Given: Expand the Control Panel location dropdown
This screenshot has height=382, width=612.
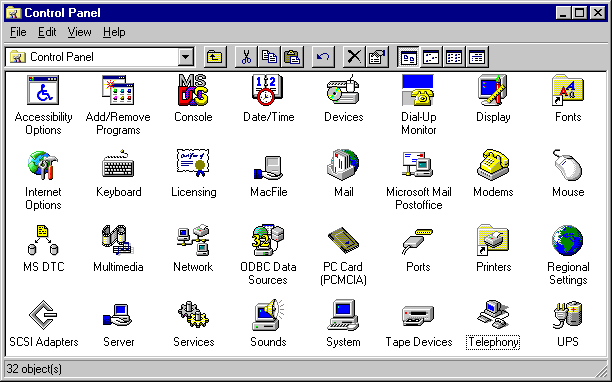Looking at the screenshot, I should (x=186, y=57).
